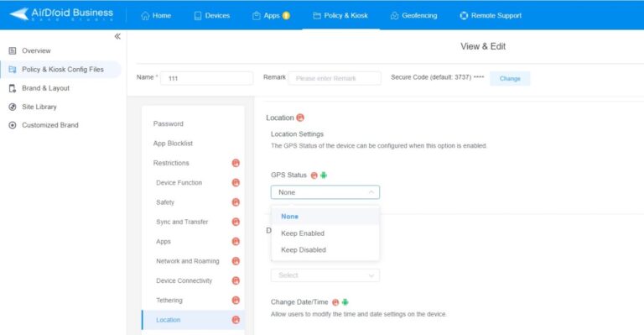Click the Name input field
This screenshot has width=644, height=335.
click(x=206, y=78)
